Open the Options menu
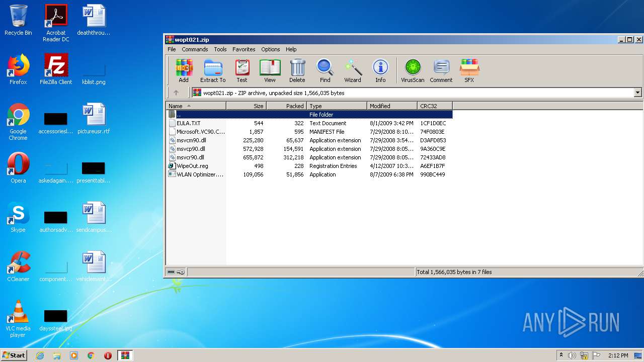 point(270,49)
